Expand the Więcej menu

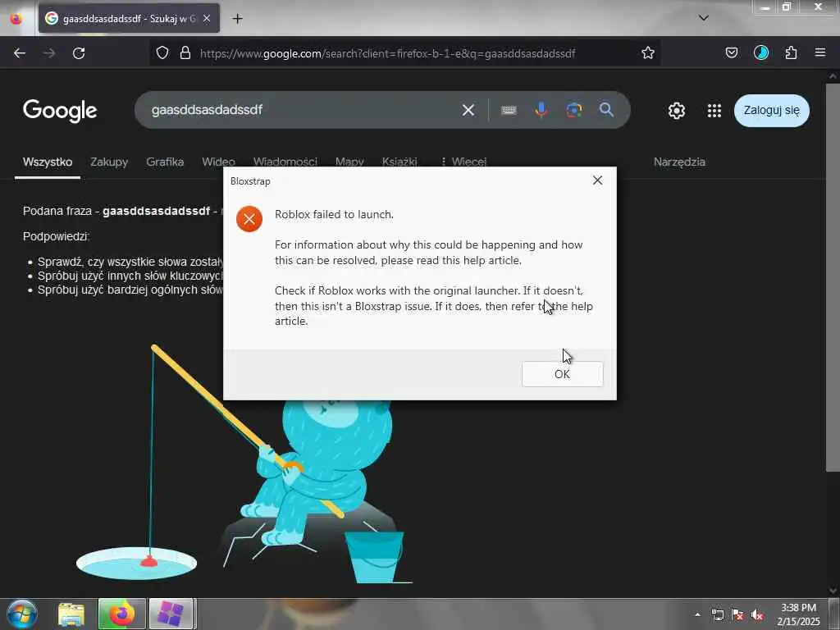pyautogui.click(x=463, y=162)
